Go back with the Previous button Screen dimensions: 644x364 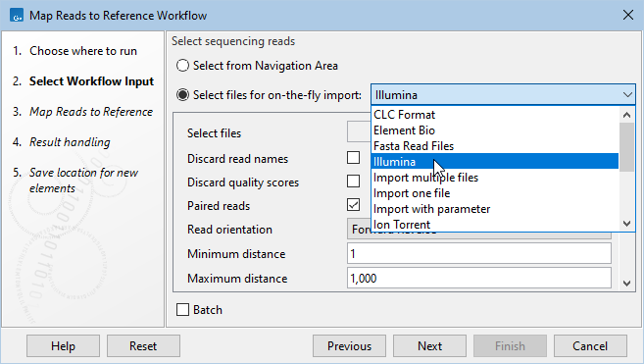click(349, 346)
